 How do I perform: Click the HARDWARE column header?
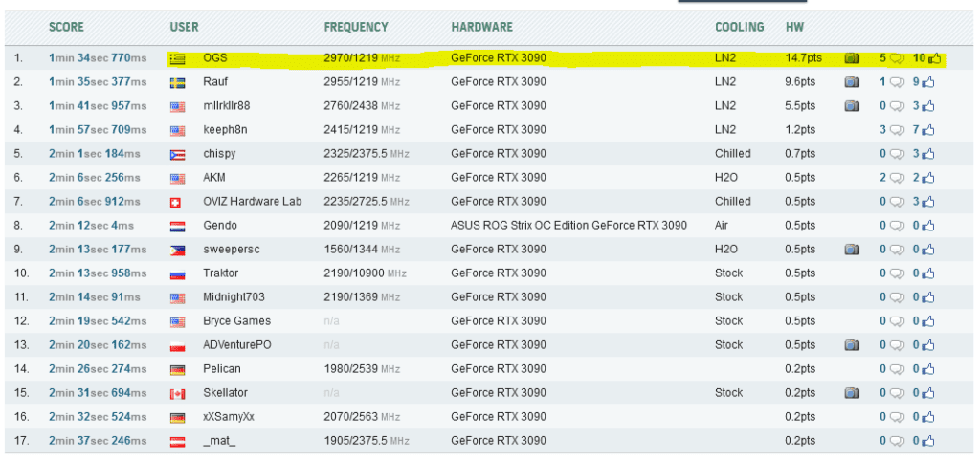(x=482, y=28)
